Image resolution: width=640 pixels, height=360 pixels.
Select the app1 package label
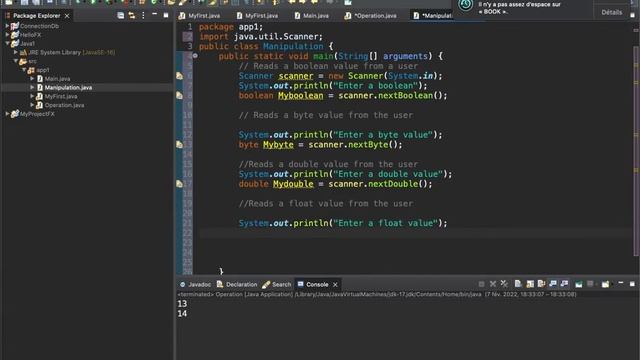(42, 70)
